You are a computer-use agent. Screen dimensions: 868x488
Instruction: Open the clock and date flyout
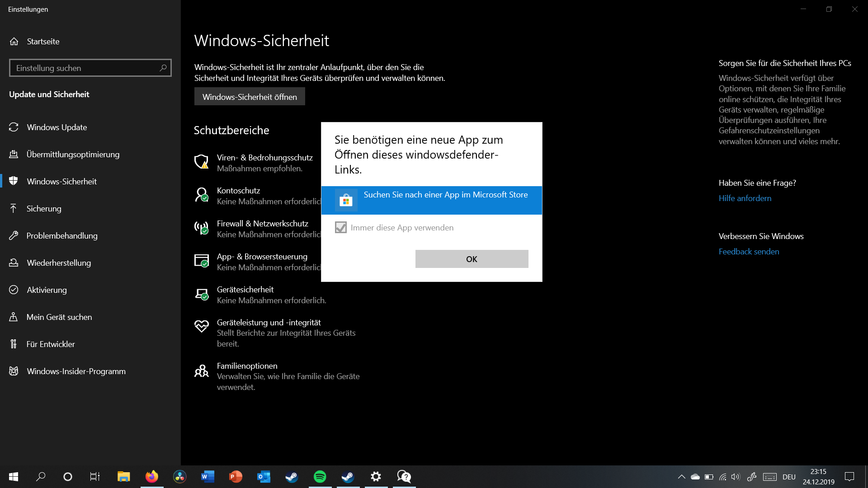pos(818,477)
